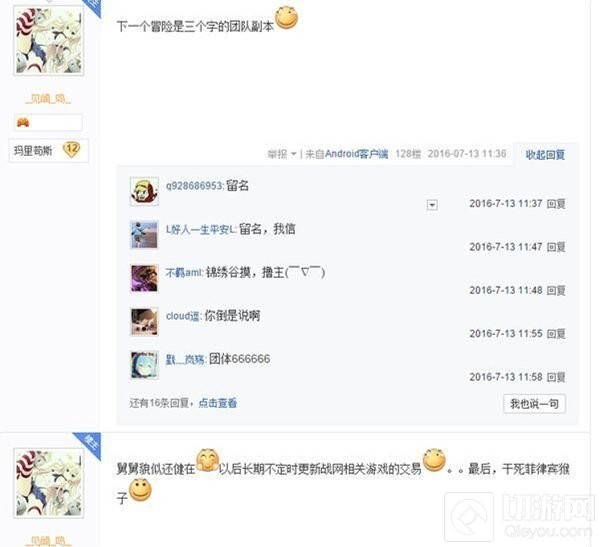Open q928686953's username link

click(194, 186)
